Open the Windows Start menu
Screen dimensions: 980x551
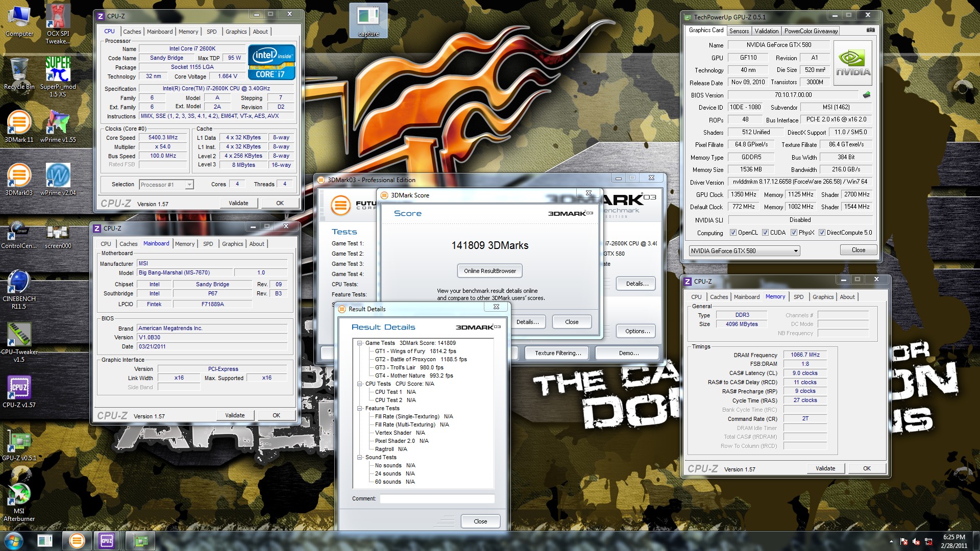point(14,541)
